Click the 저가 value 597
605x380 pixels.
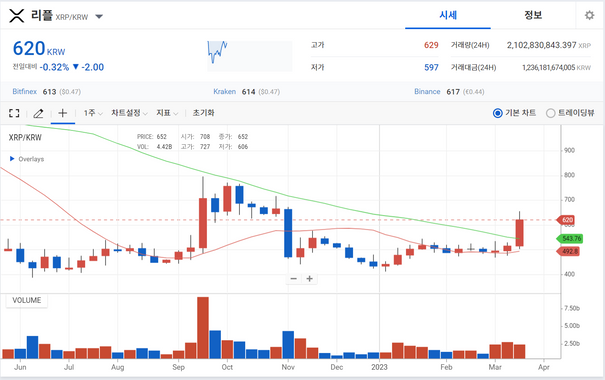coord(431,68)
